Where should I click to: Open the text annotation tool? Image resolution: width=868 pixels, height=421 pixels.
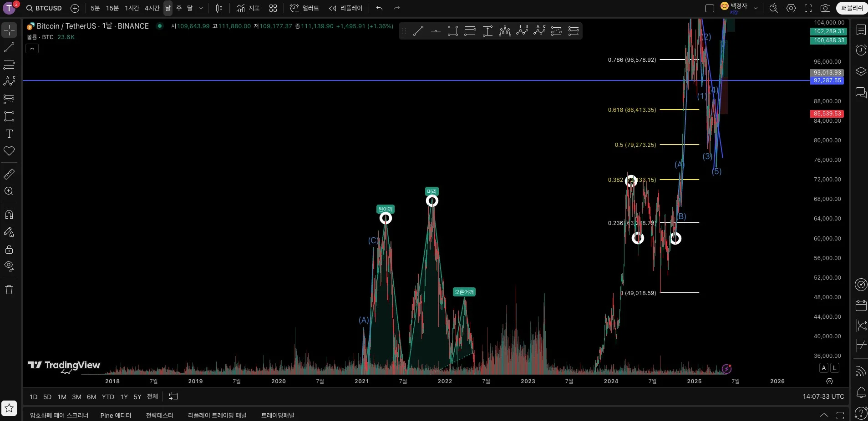pos(9,134)
